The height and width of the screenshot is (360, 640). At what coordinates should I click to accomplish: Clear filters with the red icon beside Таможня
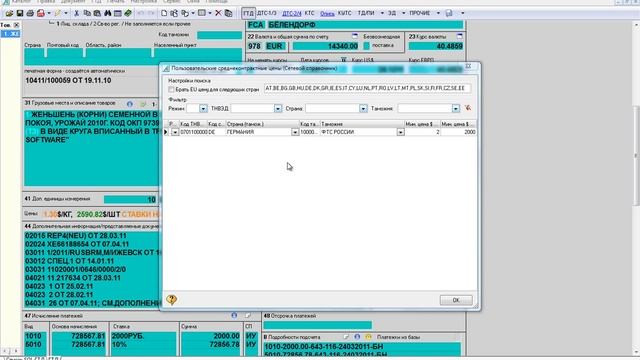pyautogui.click(x=468, y=108)
